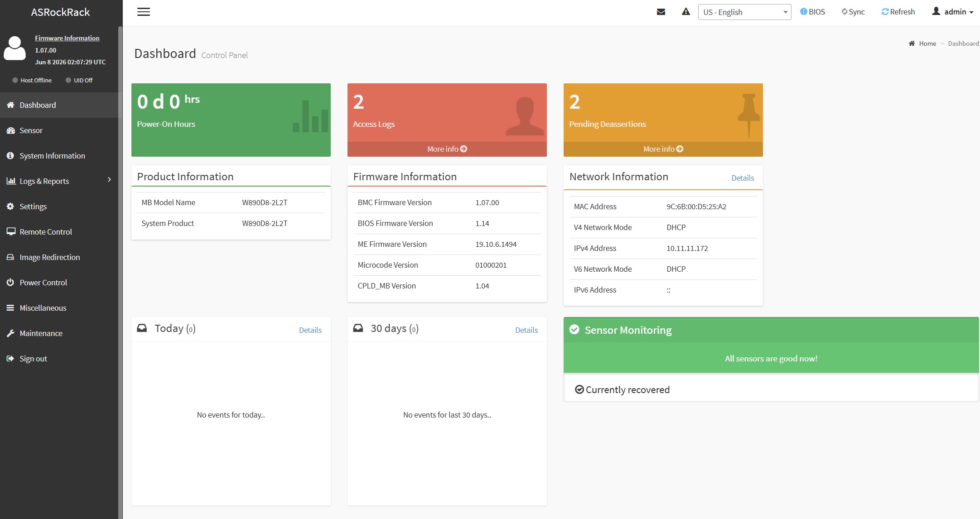Click the Sync icon in header
980x519 pixels.
point(845,12)
